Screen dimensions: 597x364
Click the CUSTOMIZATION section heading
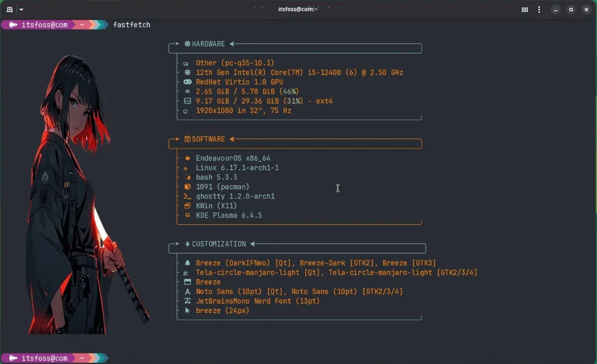[219, 244]
